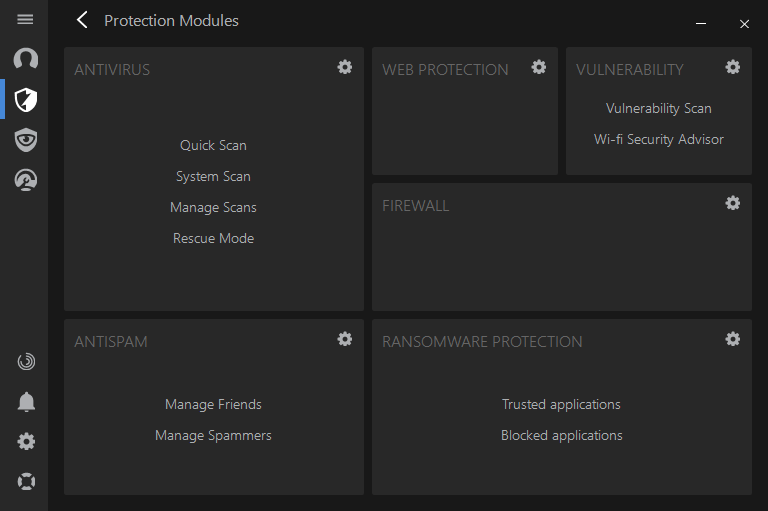Select the Protection shield sidebar icon

click(x=25, y=100)
